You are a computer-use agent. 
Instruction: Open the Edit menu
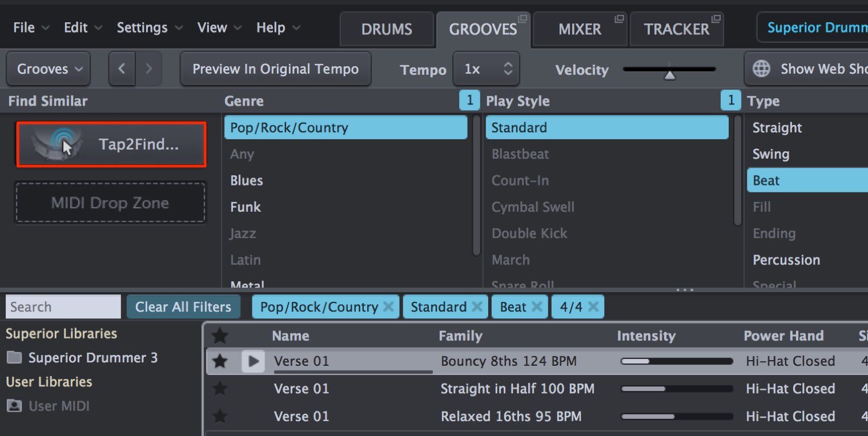point(82,27)
